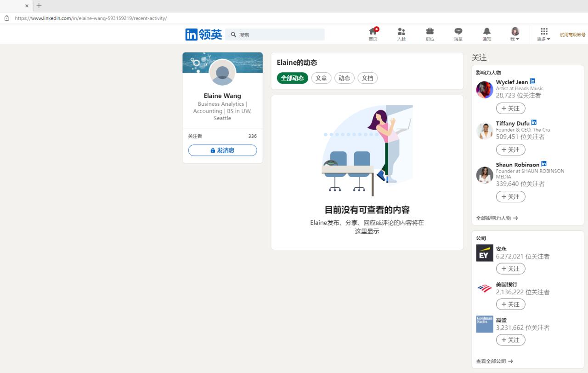Follow 美国银行 with 关注 button

[510, 304]
